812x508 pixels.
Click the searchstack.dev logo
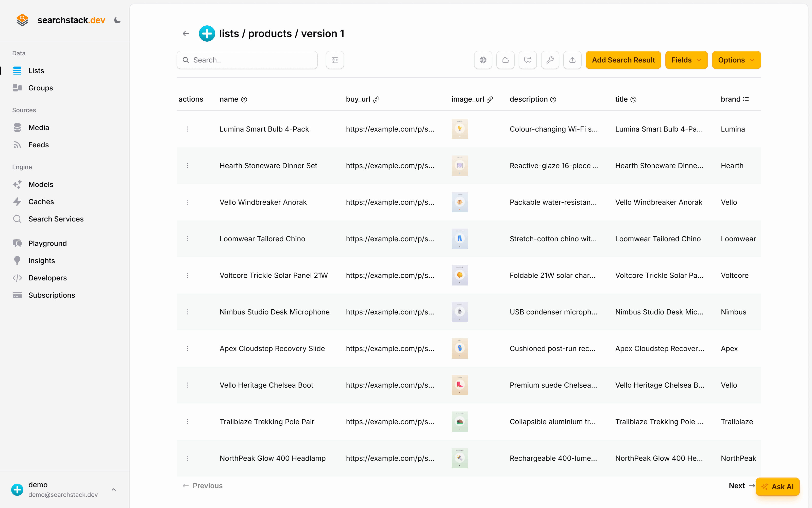pos(60,20)
